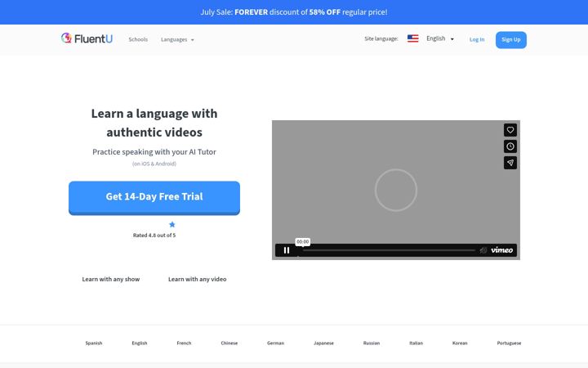
Task: Share the video with paper-plane icon
Action: [x=510, y=163]
